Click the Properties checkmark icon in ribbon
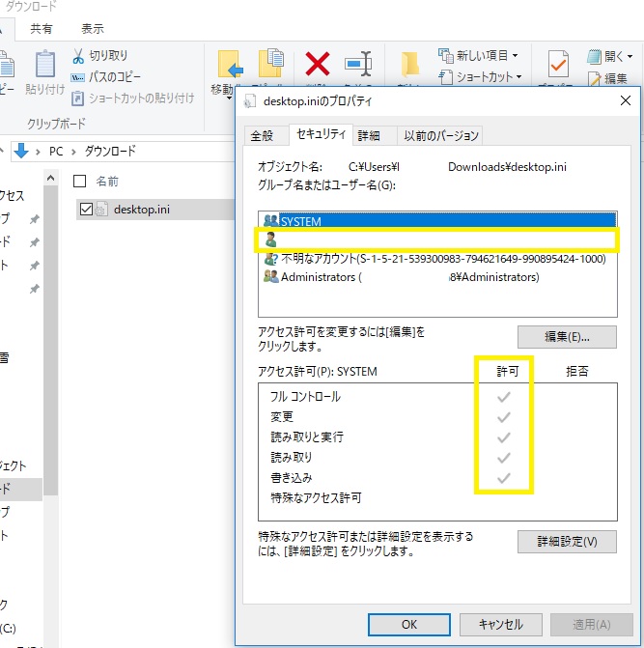Screen dimensions: 644x648 coord(558,66)
